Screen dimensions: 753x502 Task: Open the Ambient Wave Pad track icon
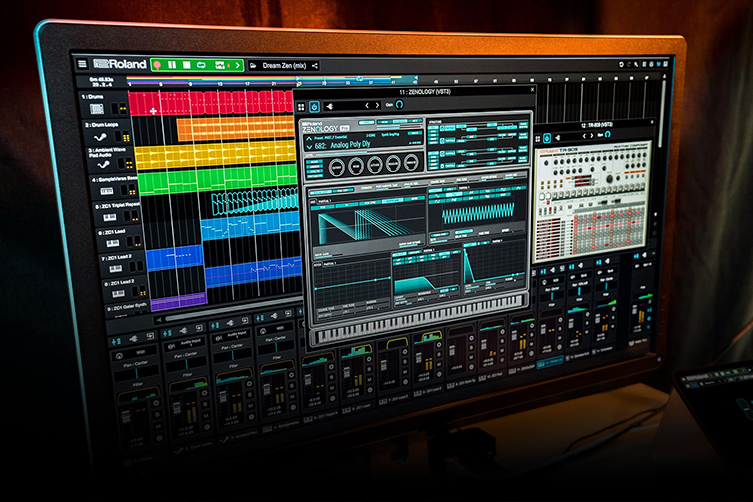(103, 165)
